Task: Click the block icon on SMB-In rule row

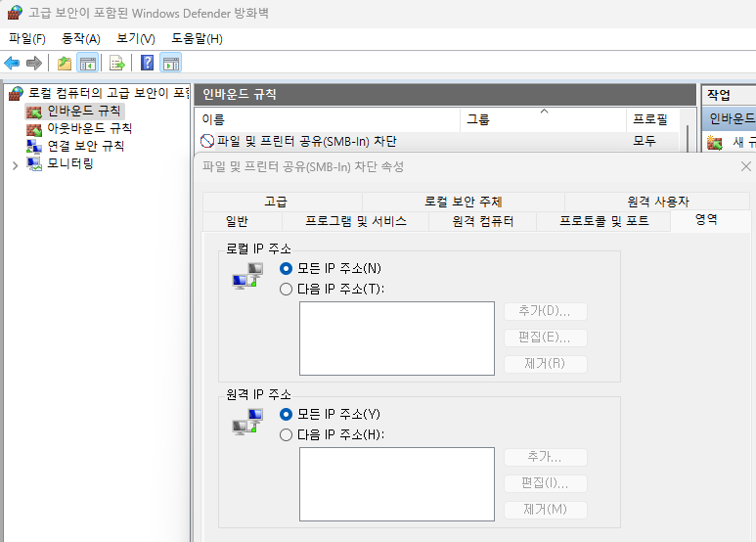Action: pyautogui.click(x=206, y=141)
